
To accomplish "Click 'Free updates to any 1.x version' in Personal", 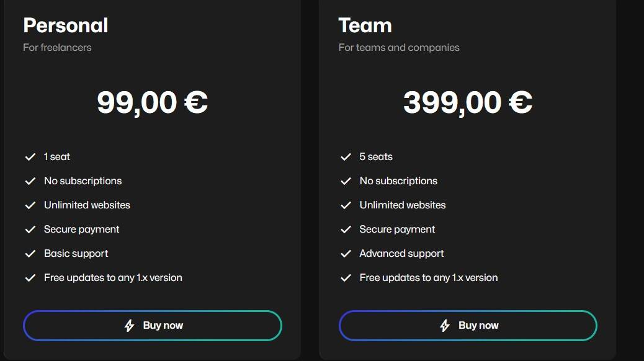I will [x=113, y=277].
